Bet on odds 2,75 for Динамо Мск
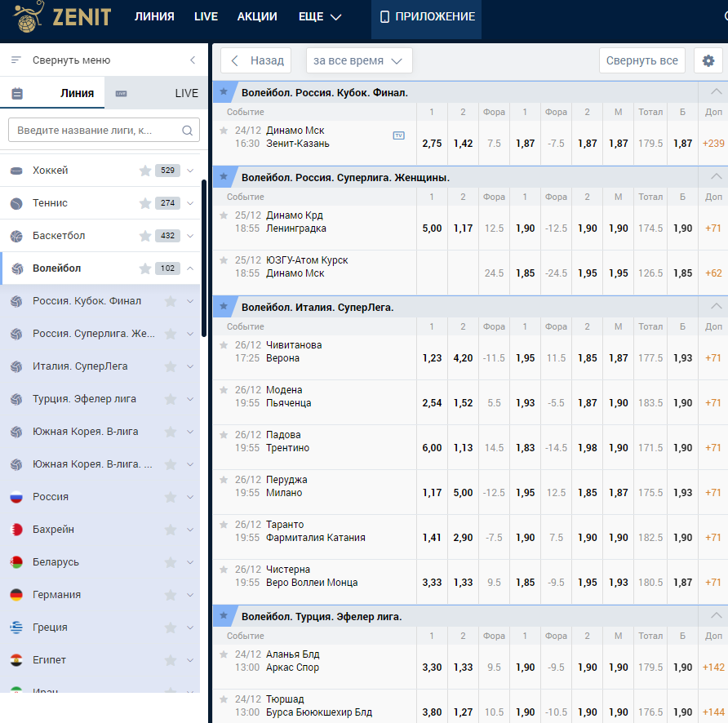 point(432,144)
